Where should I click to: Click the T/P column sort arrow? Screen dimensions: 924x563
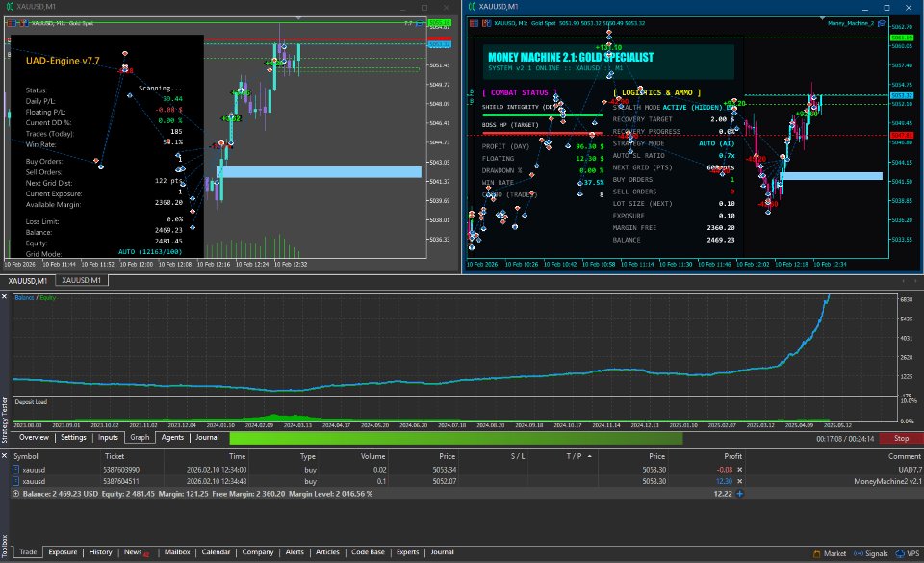(x=589, y=456)
